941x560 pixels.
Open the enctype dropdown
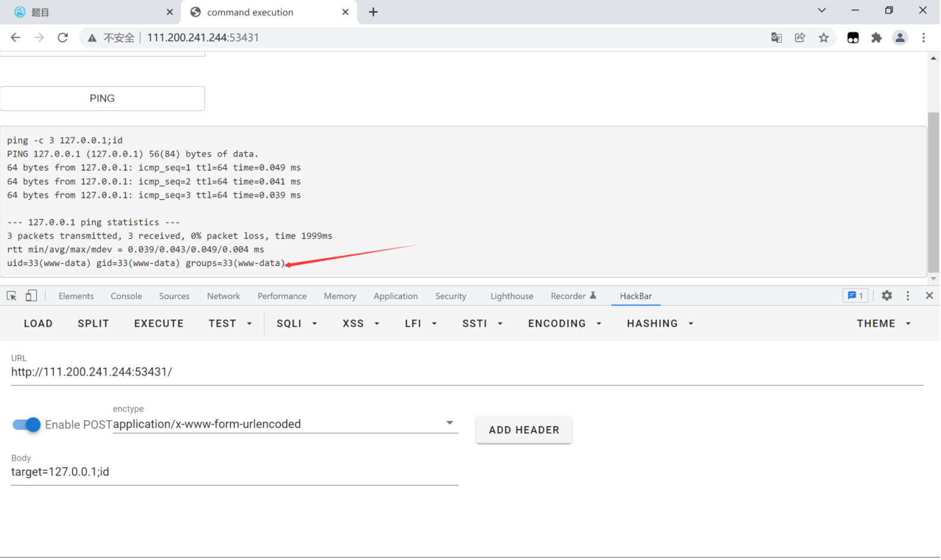click(x=285, y=424)
